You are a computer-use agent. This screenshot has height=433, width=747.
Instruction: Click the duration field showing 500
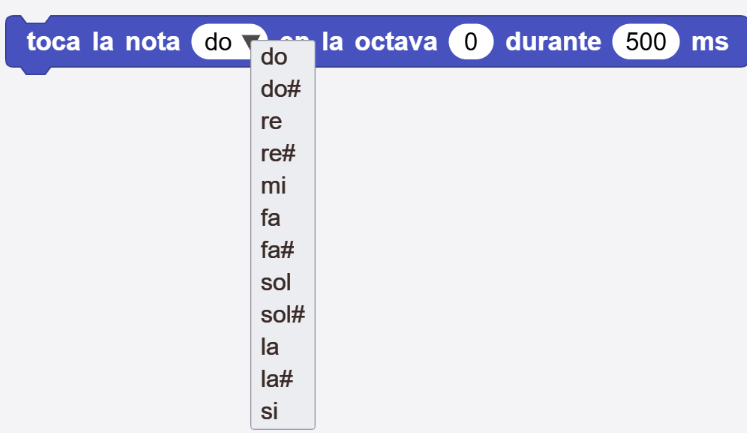coord(646,42)
